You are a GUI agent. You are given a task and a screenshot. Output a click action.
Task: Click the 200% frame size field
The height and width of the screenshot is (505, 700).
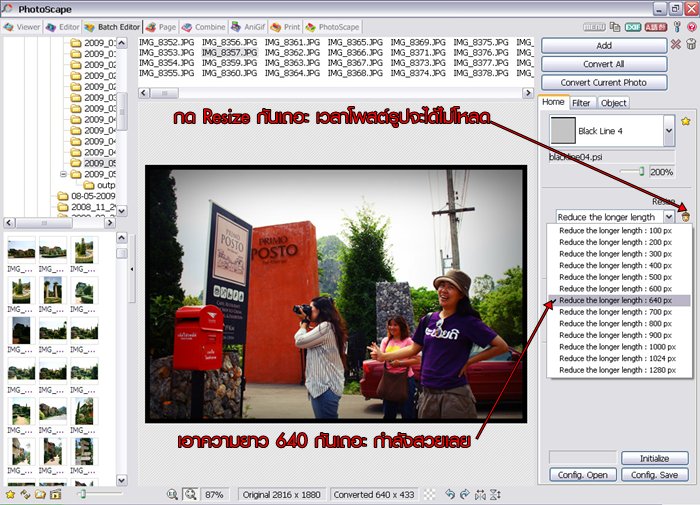(x=661, y=172)
